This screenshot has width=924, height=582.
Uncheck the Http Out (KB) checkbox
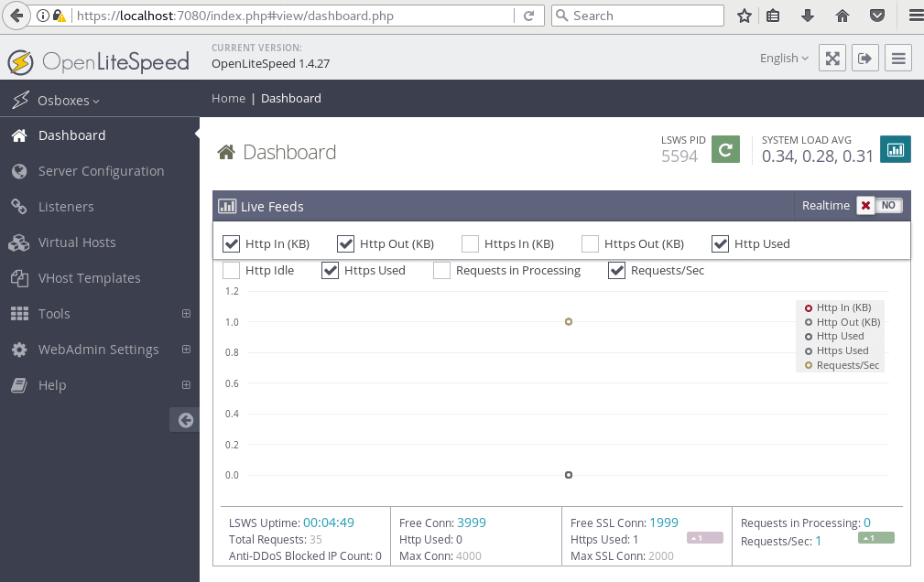pyautogui.click(x=345, y=244)
